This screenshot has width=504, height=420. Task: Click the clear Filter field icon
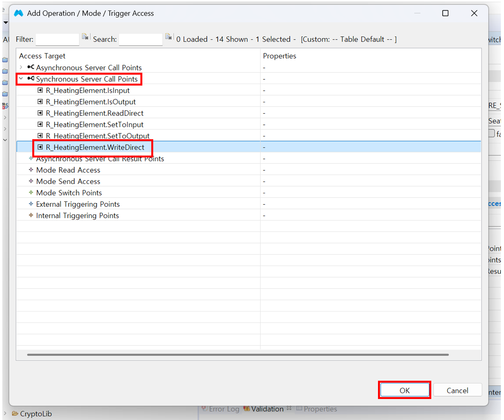(85, 37)
